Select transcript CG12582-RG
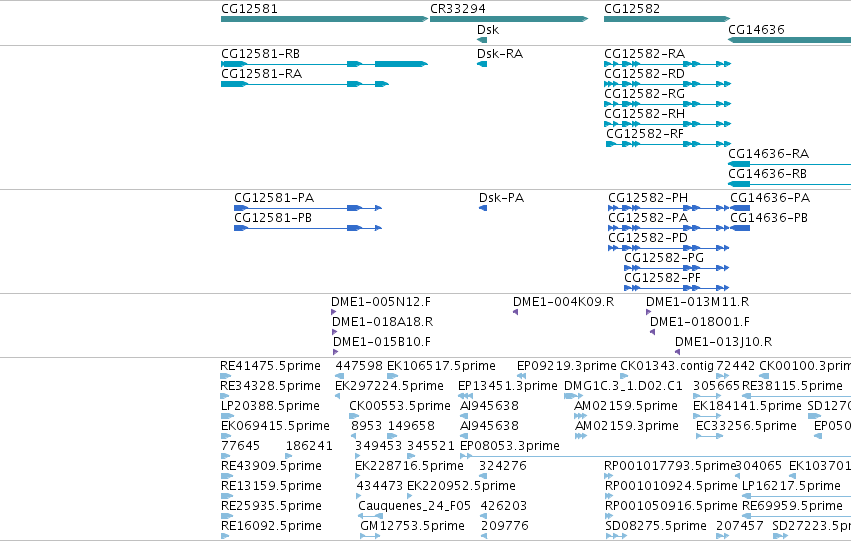Screen dimensions: 851x541 tap(644, 94)
